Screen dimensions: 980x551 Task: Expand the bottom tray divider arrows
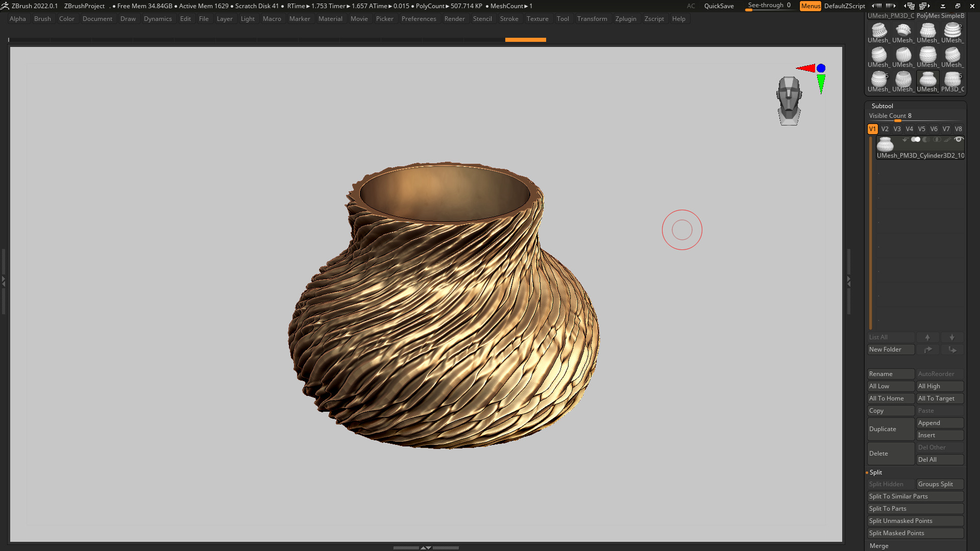(x=426, y=547)
